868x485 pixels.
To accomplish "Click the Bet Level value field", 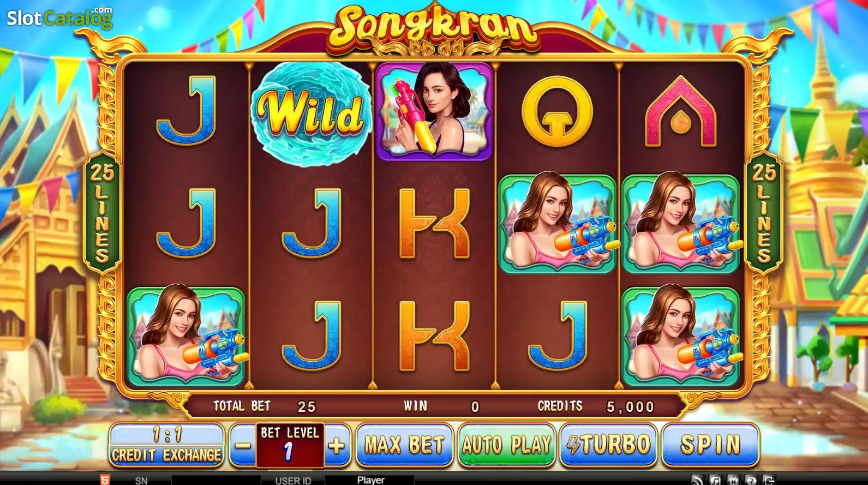I will click(290, 446).
